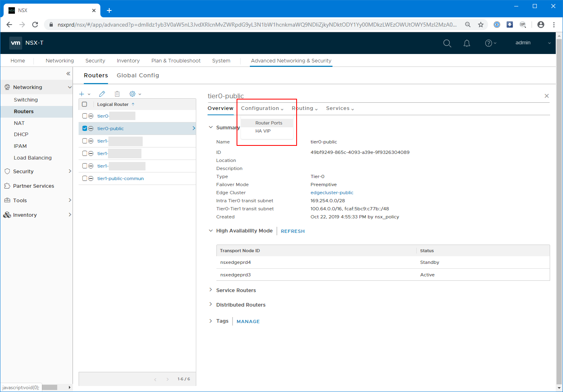Click the add plus icon for new router
Viewport: 563px width, 392px height.
(82, 94)
